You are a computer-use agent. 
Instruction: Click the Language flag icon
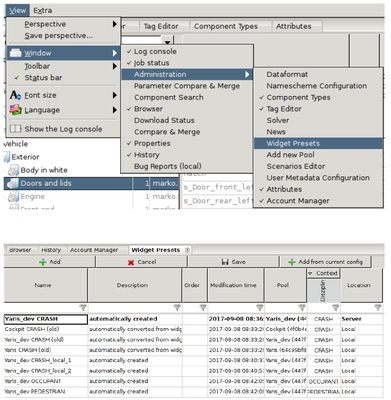[16, 110]
